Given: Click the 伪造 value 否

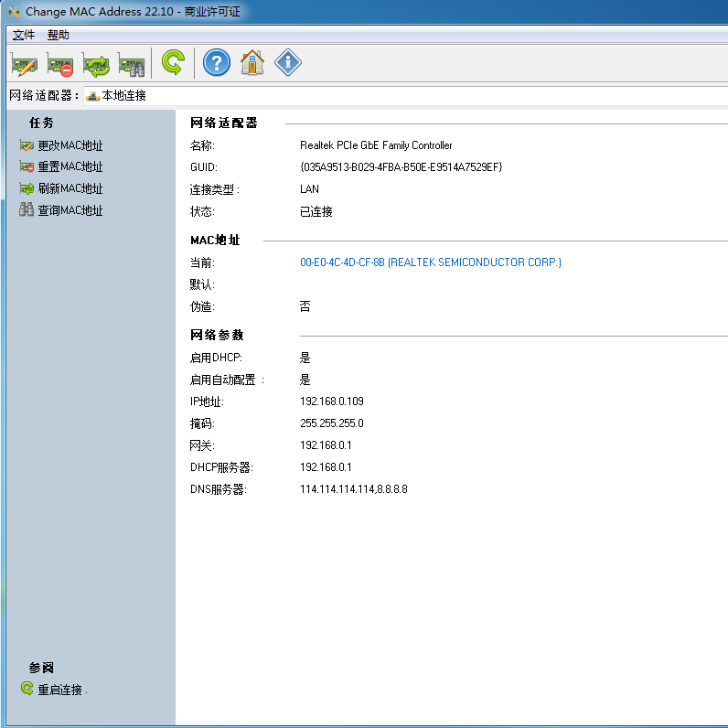Looking at the screenshot, I should tap(305, 306).
